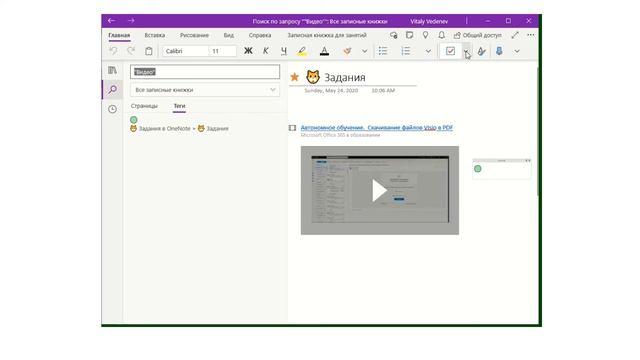Open Автономное обучение video link
The height and width of the screenshot is (360, 640).
click(376, 128)
